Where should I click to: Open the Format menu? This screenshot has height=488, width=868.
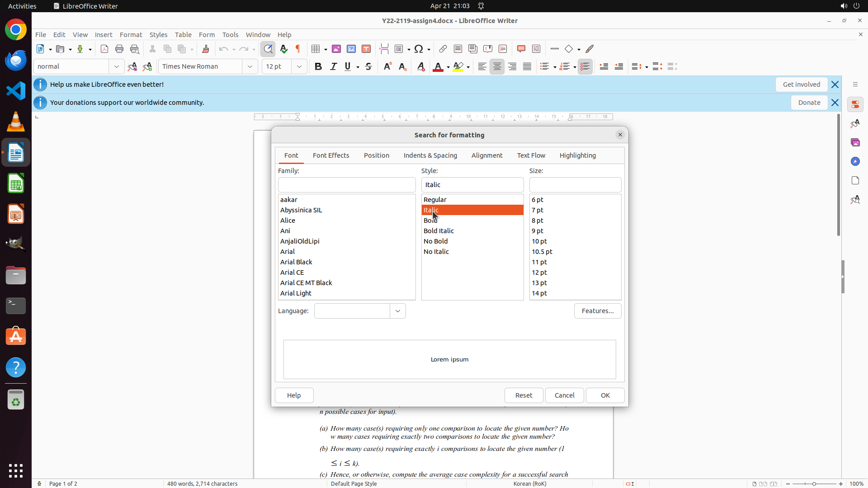(x=131, y=34)
